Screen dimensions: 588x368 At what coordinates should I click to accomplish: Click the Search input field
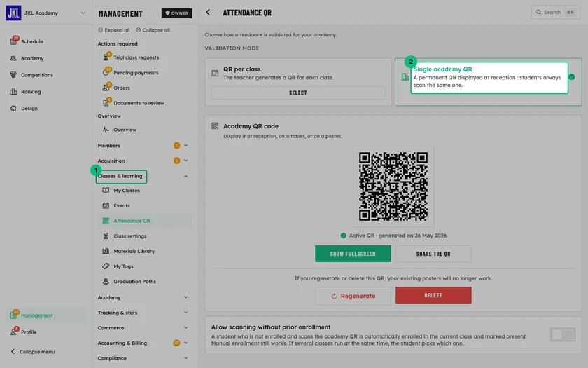tap(556, 12)
